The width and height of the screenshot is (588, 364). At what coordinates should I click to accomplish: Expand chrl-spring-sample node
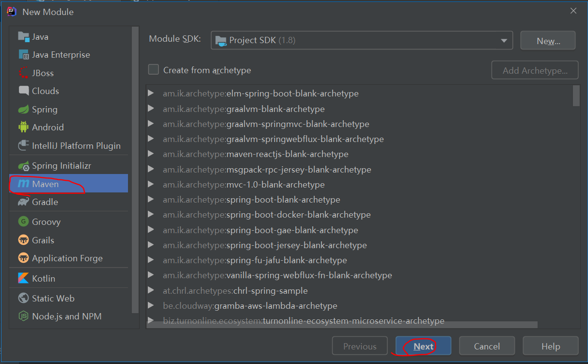pos(151,290)
